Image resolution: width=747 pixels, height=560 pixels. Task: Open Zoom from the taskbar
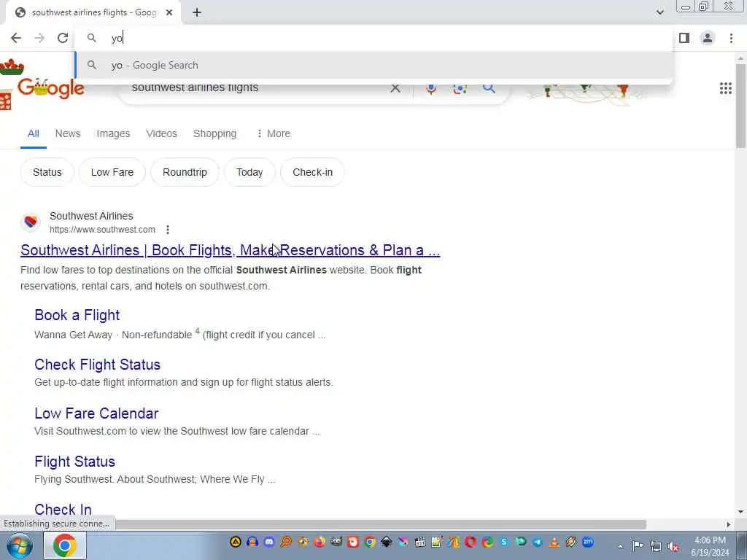click(x=588, y=542)
